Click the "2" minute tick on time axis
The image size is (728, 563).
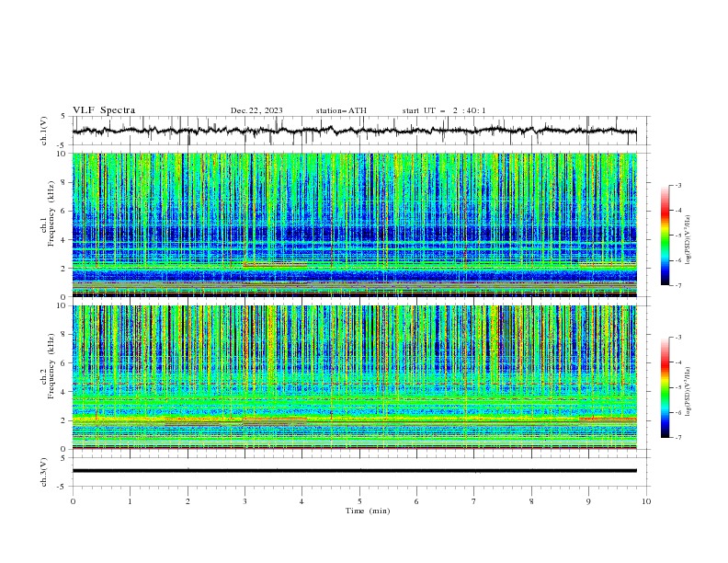pos(188,501)
